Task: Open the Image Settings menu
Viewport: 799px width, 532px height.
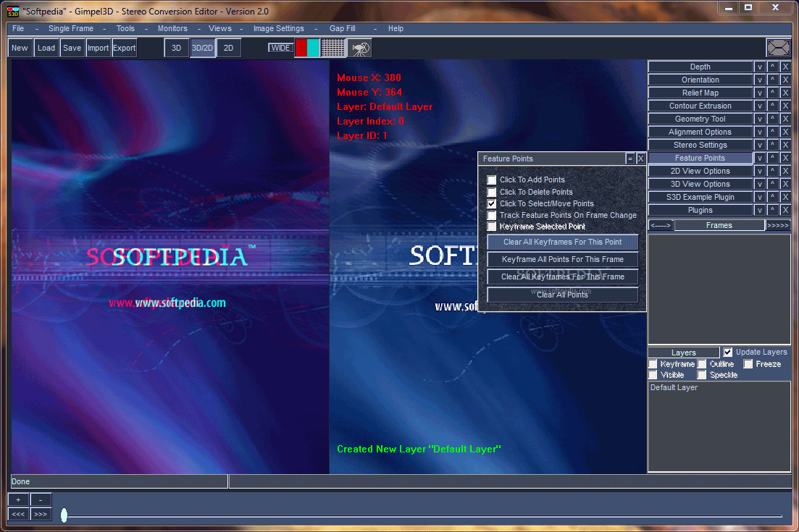Action: point(279,28)
